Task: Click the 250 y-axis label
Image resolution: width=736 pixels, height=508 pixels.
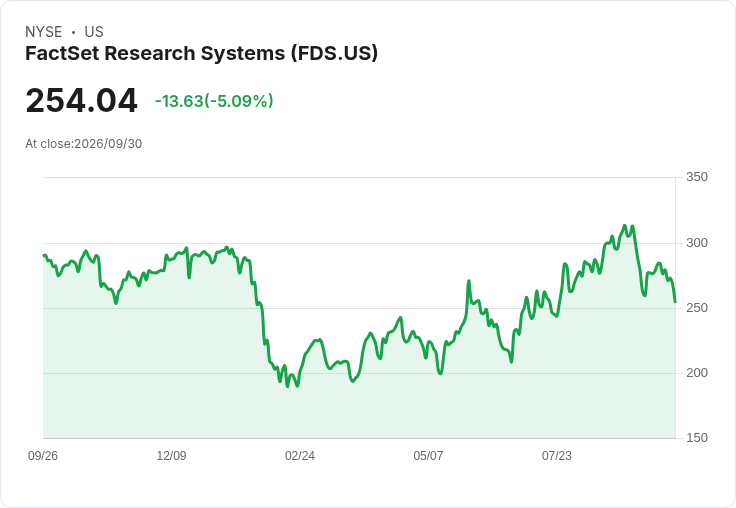Action: pyautogui.click(x=697, y=308)
